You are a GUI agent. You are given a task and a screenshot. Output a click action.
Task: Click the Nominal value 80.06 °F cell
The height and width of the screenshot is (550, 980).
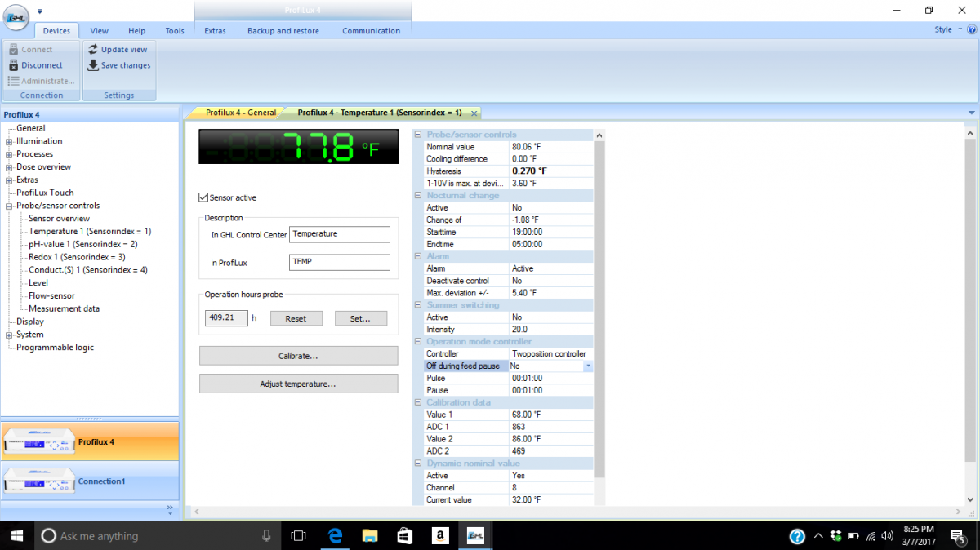point(551,147)
